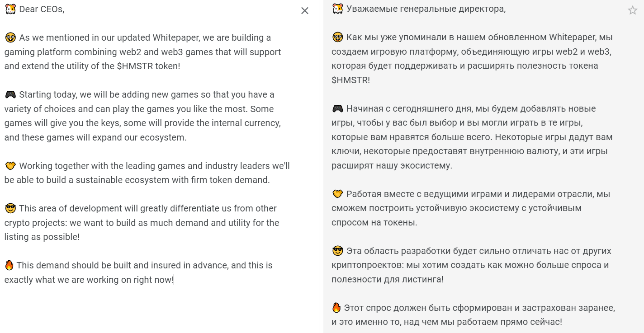Place cursor after "right now!" in source

[x=174, y=280]
